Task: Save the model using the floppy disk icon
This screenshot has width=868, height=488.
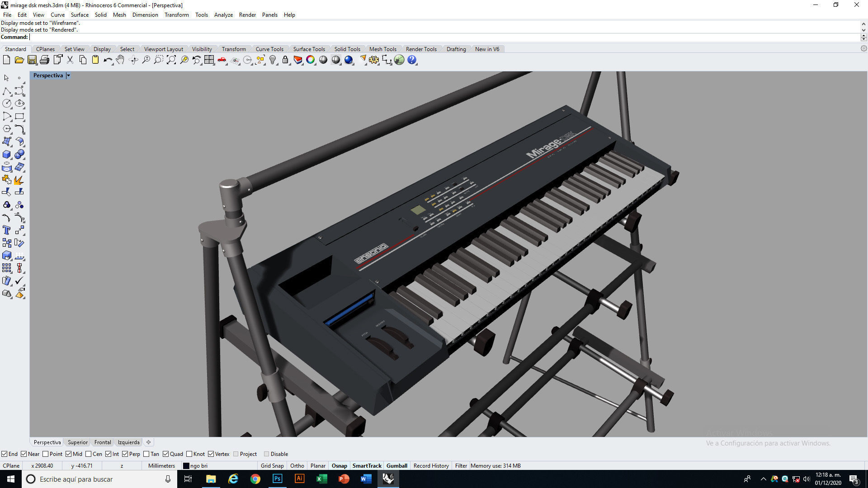Action: coord(32,60)
